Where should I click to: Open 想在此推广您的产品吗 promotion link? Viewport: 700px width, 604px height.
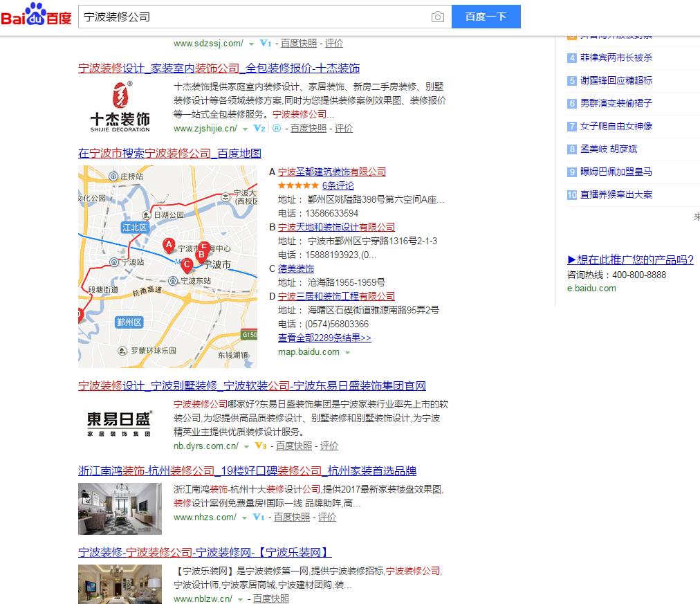pyautogui.click(x=630, y=260)
